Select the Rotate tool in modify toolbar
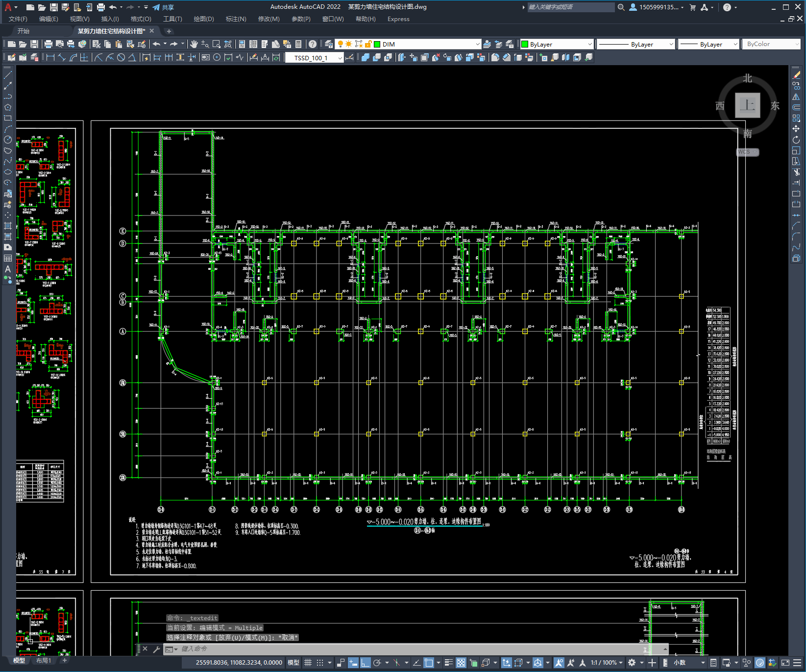806x672 pixels. (796, 140)
